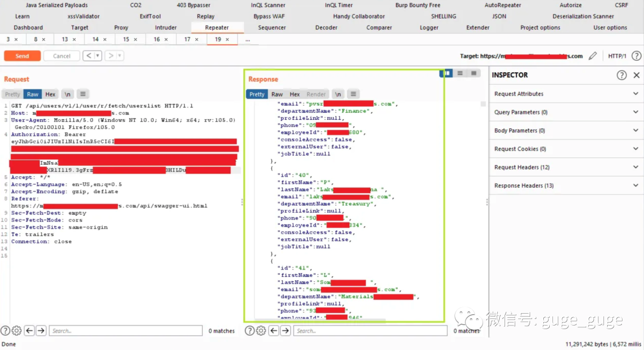Image resolution: width=644 pixels, height=350 pixels.
Task: Toggle non-printable characters in the Request panel
Action: coord(67,94)
